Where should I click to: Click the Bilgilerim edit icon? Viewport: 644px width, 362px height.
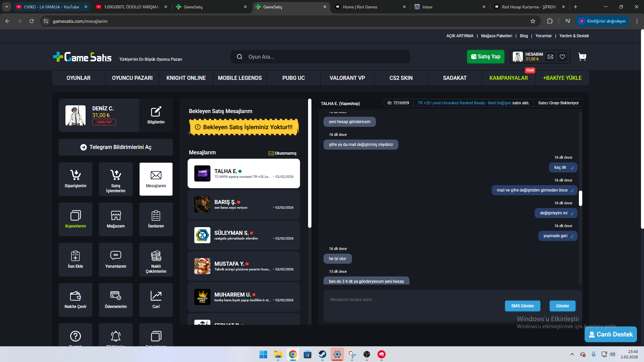(156, 112)
